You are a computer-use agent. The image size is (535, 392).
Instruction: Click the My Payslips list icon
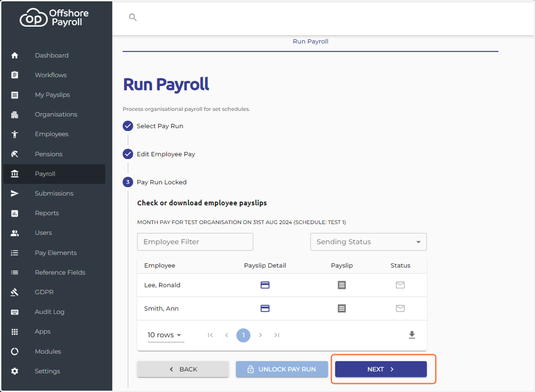point(15,95)
